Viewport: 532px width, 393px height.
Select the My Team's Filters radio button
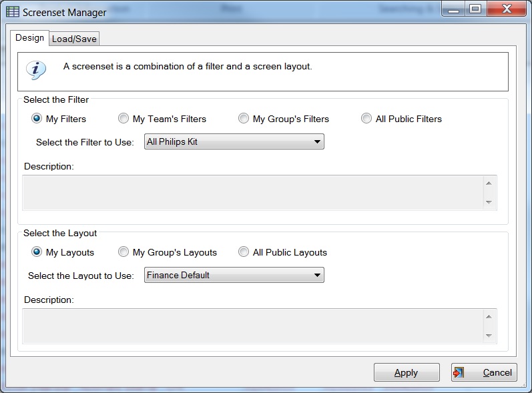pyautogui.click(x=123, y=118)
